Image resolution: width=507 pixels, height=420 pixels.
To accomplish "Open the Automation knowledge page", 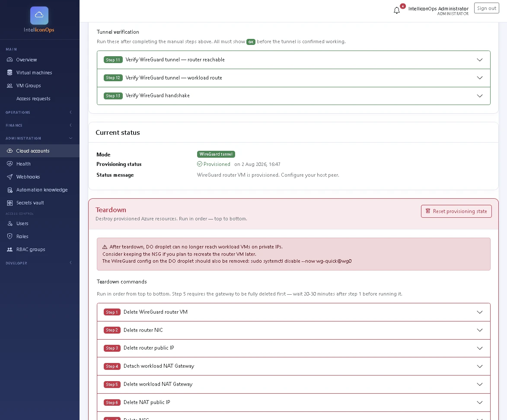I will pyautogui.click(x=39, y=190).
